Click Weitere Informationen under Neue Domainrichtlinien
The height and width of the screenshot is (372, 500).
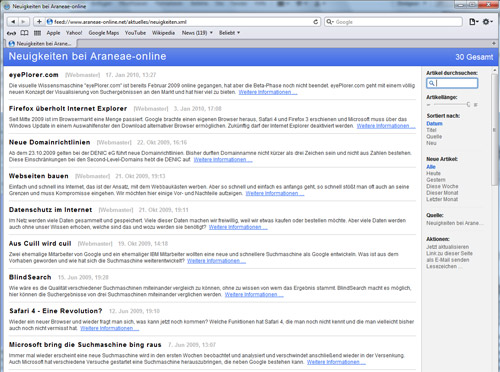click(223, 160)
